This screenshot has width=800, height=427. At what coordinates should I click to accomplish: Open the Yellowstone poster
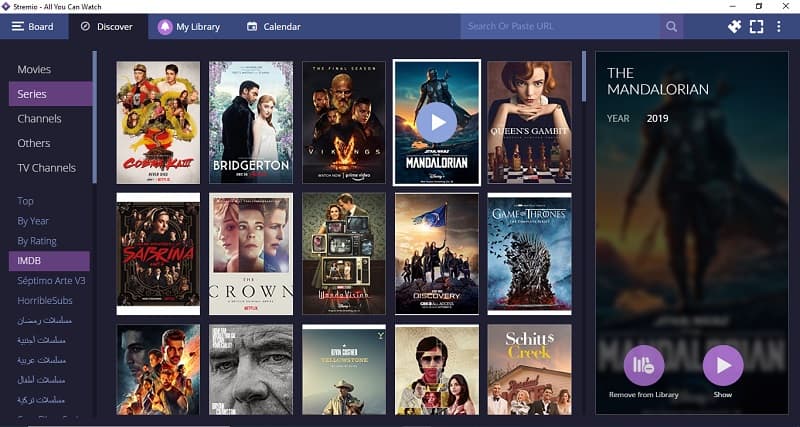point(344,370)
